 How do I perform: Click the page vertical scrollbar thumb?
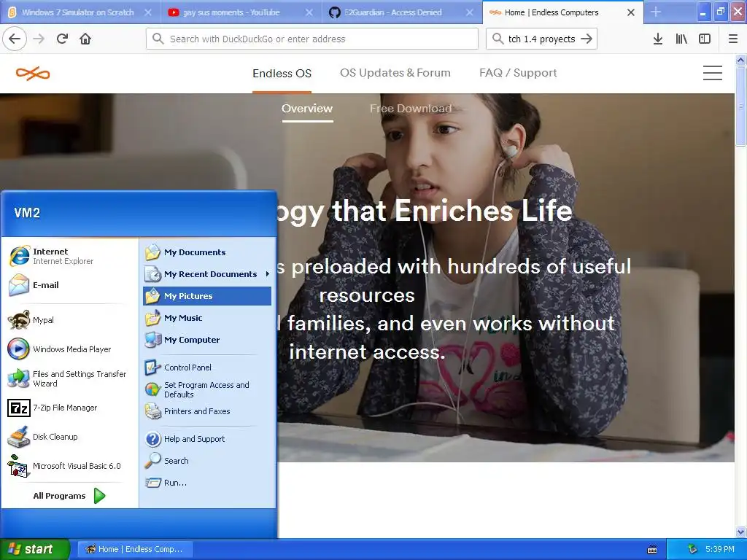click(741, 106)
